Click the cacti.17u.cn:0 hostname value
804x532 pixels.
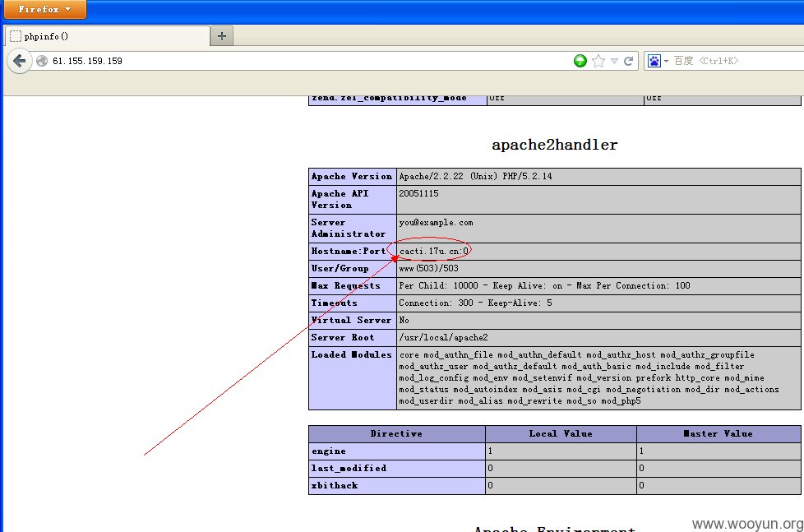(434, 251)
